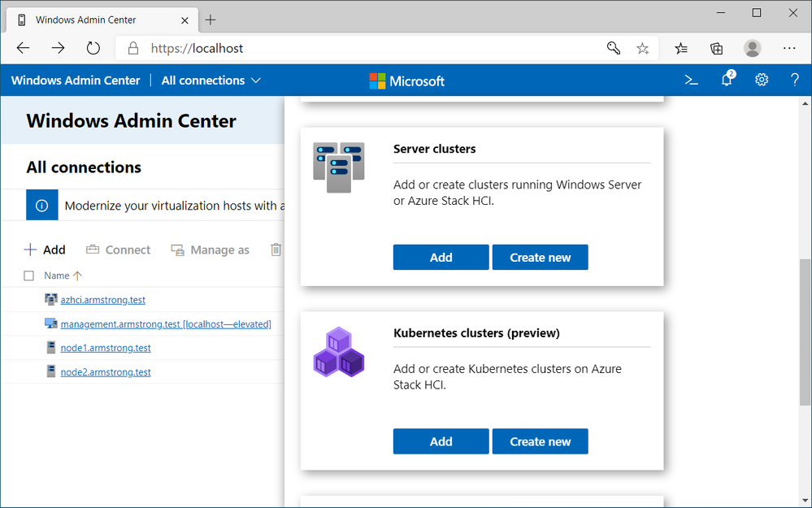This screenshot has width=812, height=508.
Task: Click the delete trash can icon
Action: point(276,250)
